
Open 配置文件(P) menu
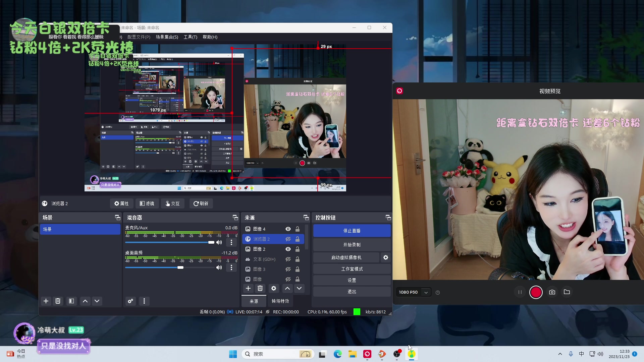click(x=139, y=37)
